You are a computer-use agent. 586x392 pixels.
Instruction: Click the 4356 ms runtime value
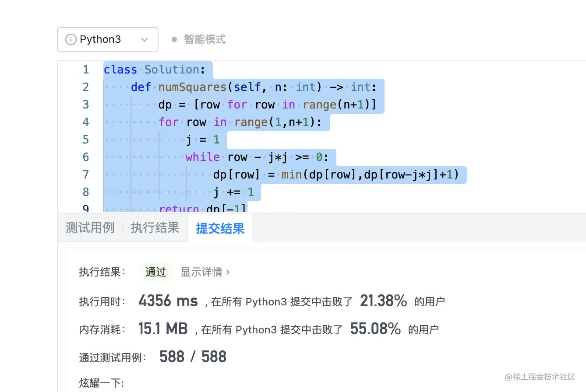pos(168,301)
